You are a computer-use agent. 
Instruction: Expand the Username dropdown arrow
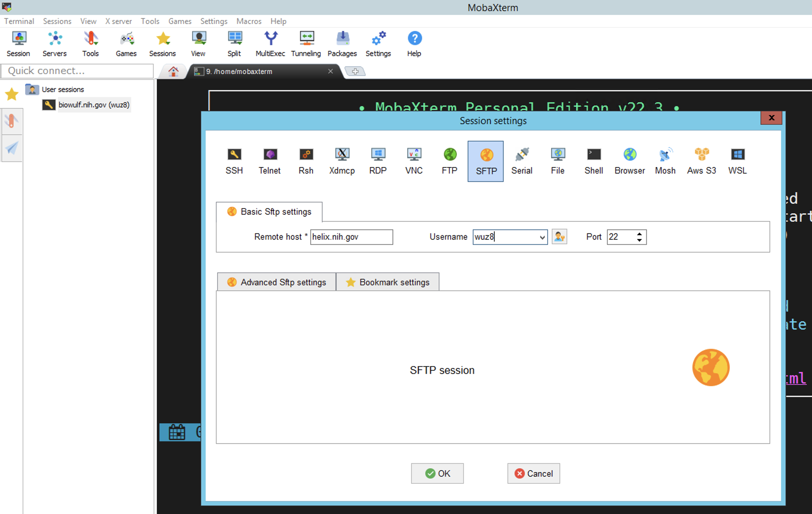pos(542,237)
